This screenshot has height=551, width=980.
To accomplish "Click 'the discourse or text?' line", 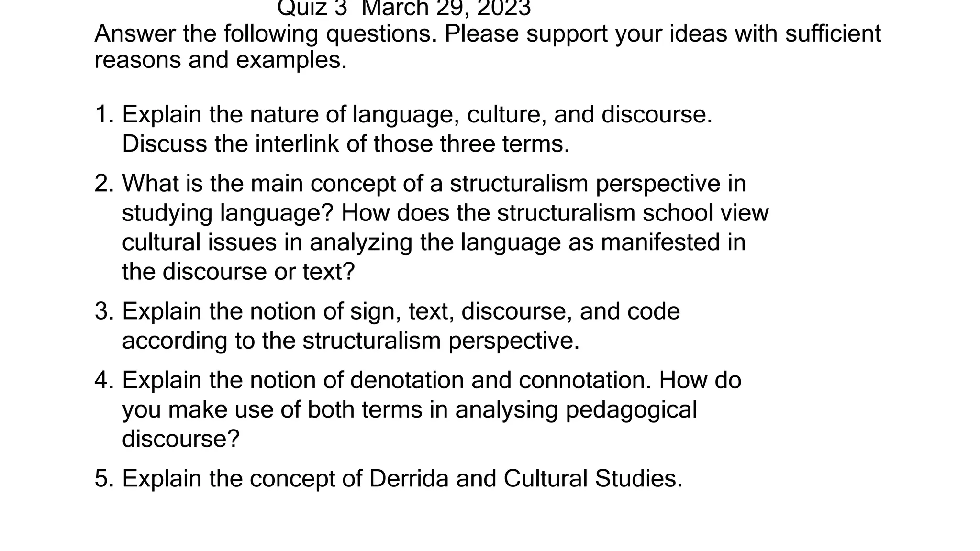I will (x=238, y=272).
